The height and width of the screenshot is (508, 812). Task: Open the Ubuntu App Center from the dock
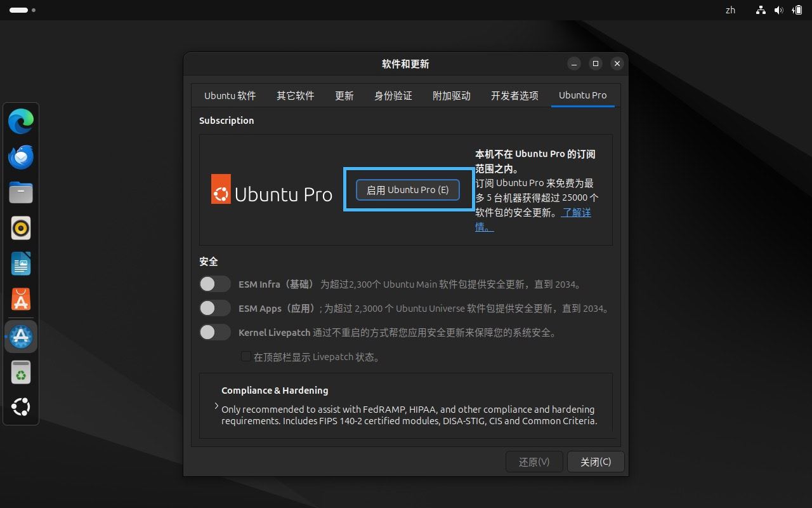point(21,298)
